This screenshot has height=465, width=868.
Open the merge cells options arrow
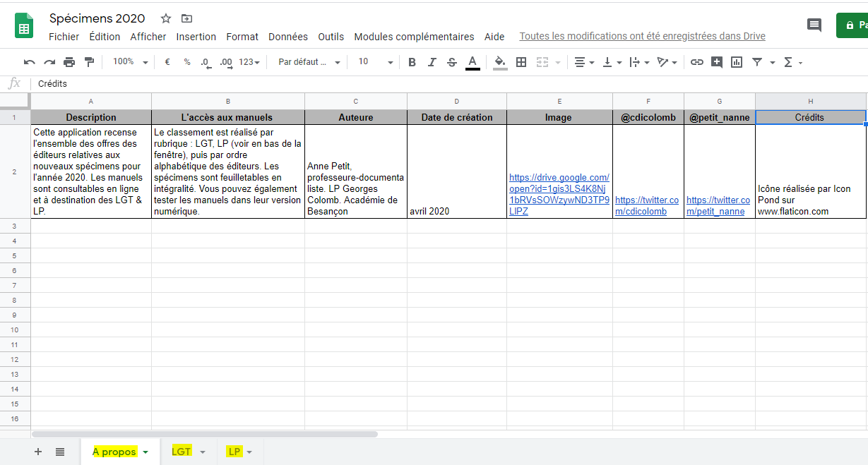point(558,63)
